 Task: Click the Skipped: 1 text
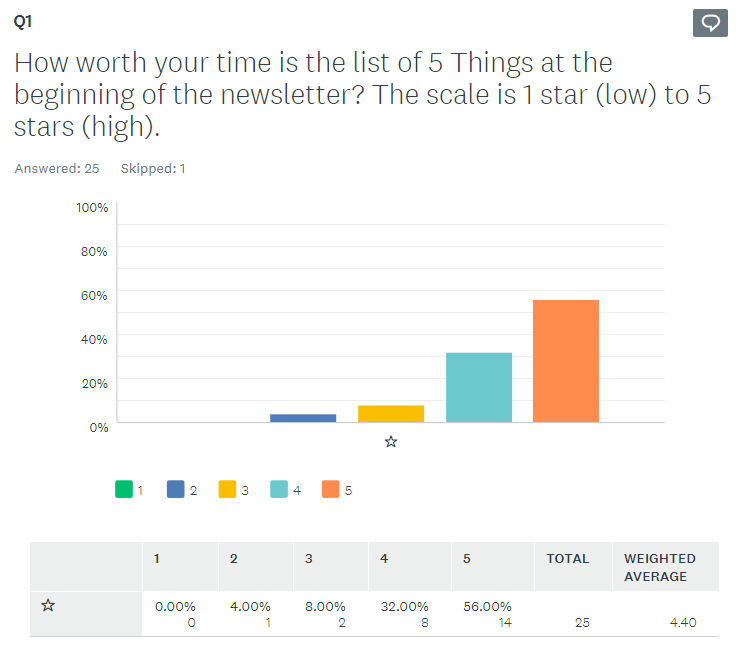[x=153, y=168]
